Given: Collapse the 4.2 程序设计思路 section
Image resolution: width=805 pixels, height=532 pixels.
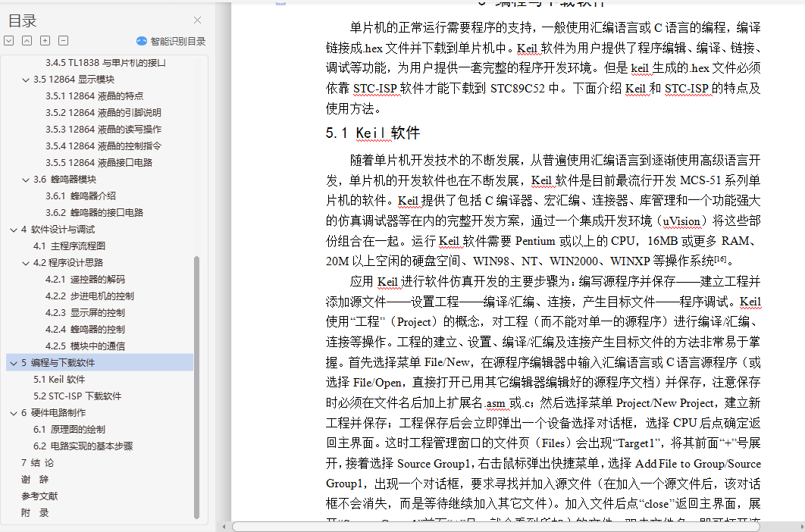Looking at the screenshot, I should coord(26,263).
